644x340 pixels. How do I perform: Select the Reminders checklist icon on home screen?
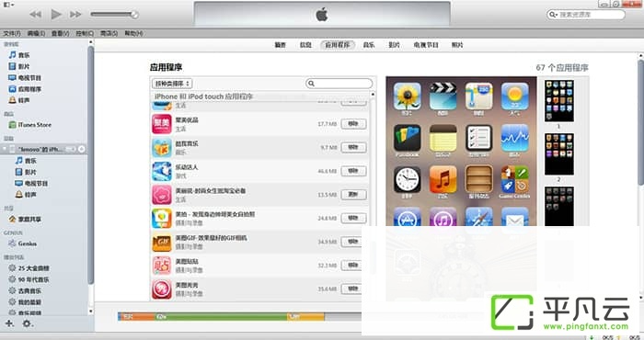coord(479,138)
